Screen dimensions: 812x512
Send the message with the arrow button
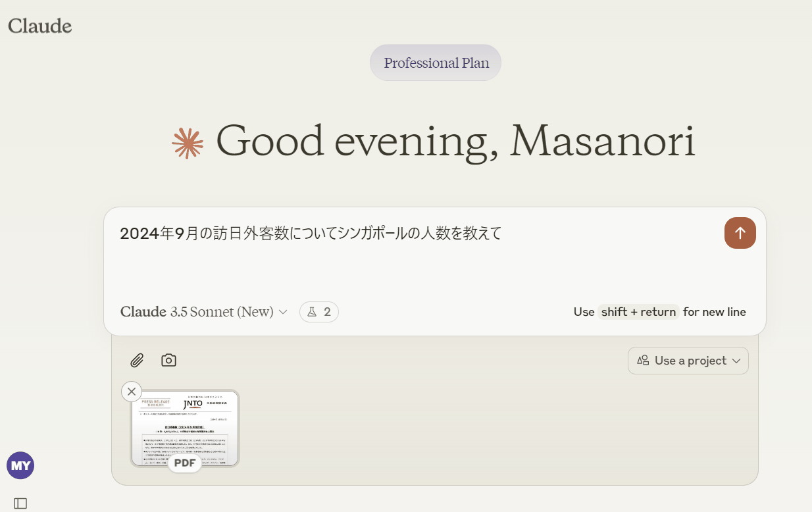740,233
